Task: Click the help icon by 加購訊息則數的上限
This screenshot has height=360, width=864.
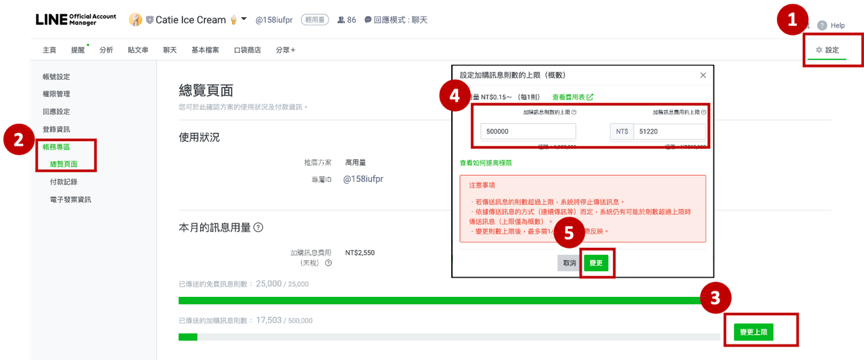Action: coord(574,112)
